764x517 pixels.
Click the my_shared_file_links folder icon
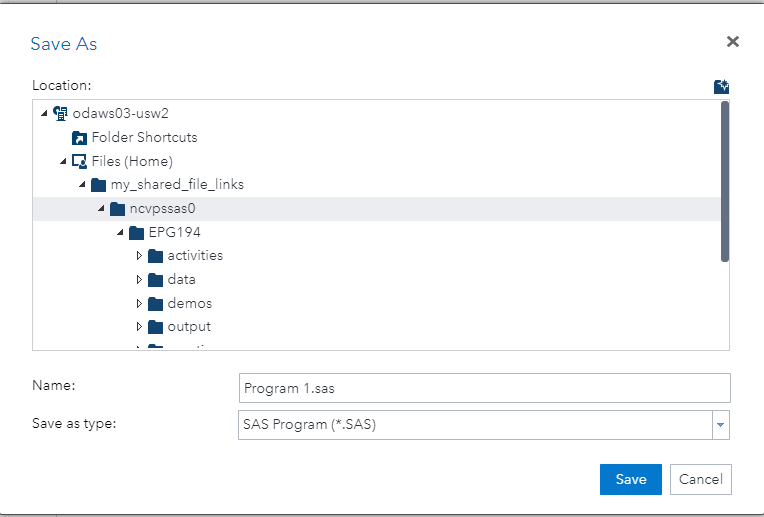tap(98, 185)
